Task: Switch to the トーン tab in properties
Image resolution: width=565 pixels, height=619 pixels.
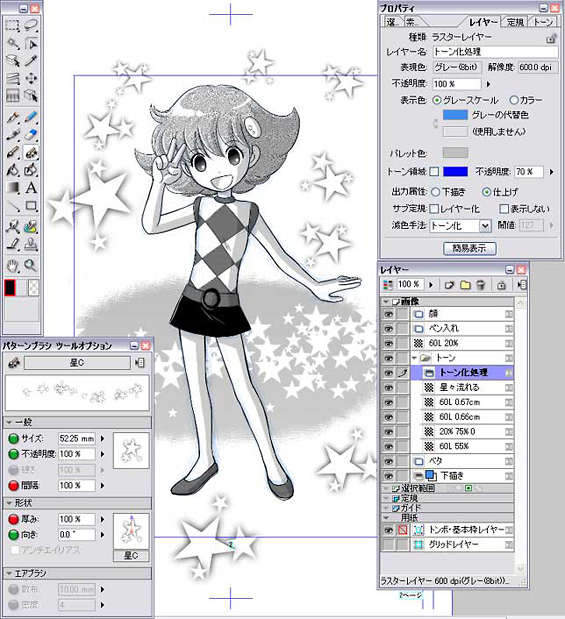Action: coord(543,22)
